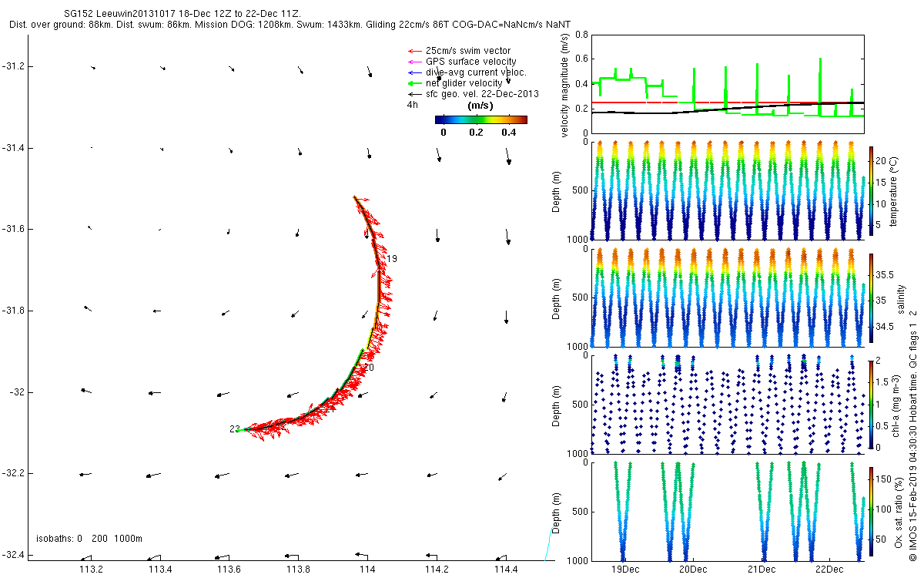Click the 'isobaths: 0 200 1000m' label
Image resolution: width=924 pixels, height=578 pixels.
pyautogui.click(x=89, y=539)
